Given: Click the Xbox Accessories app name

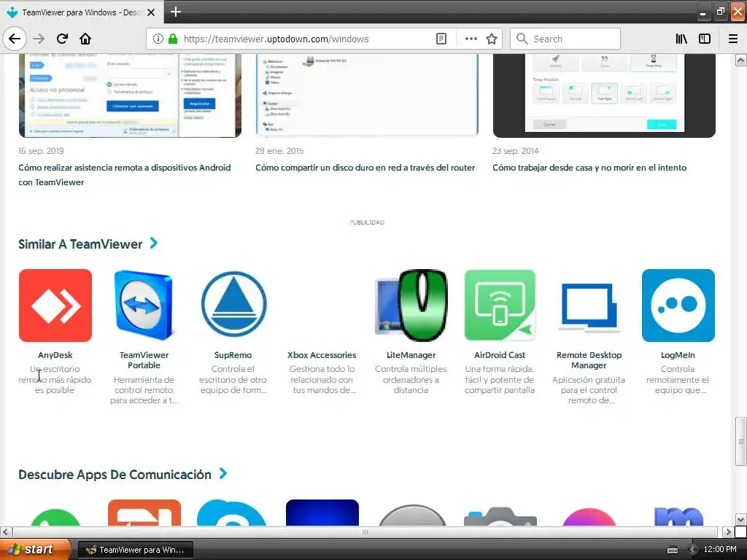Looking at the screenshot, I should pyautogui.click(x=322, y=355).
